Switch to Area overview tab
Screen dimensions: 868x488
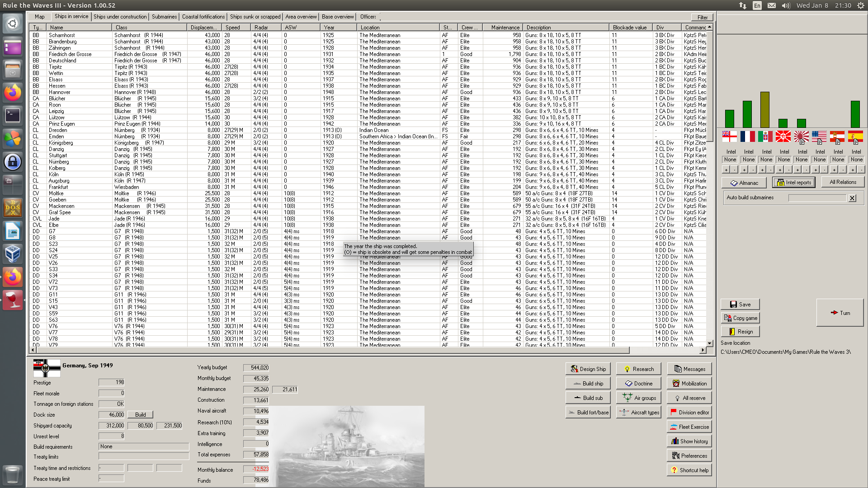tap(301, 17)
